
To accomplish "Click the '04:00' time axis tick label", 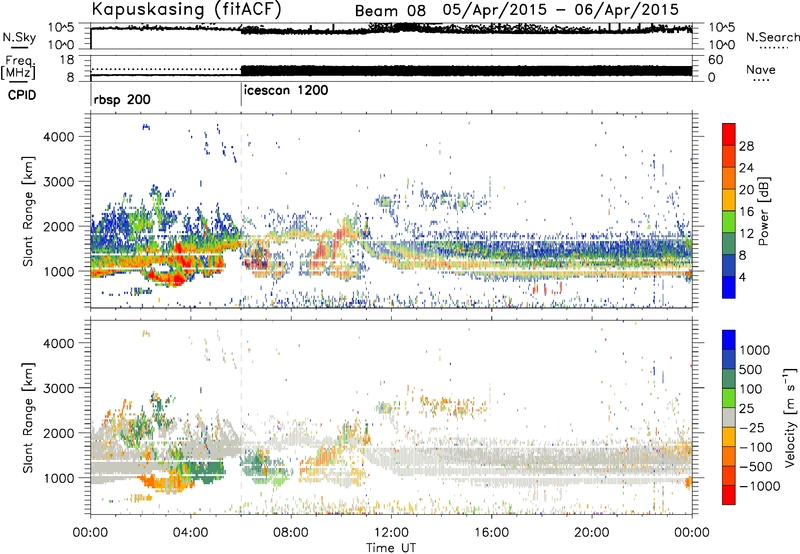I will pyautogui.click(x=190, y=533).
